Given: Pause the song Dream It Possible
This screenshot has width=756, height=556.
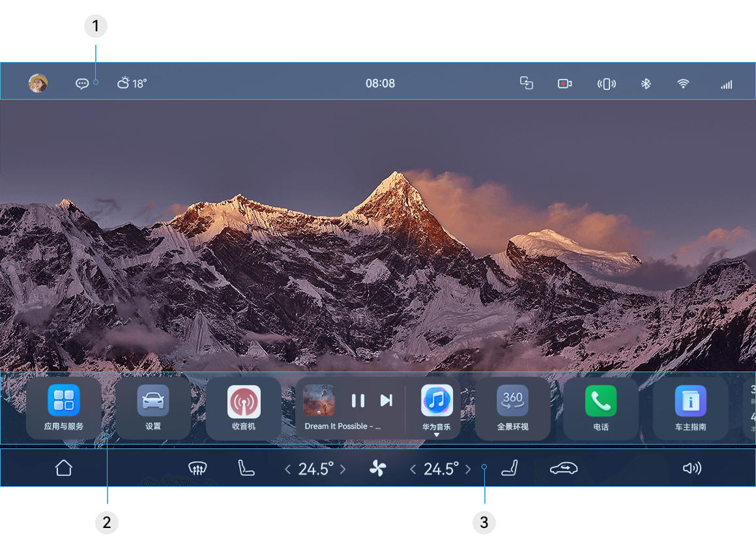Looking at the screenshot, I should coord(358,400).
